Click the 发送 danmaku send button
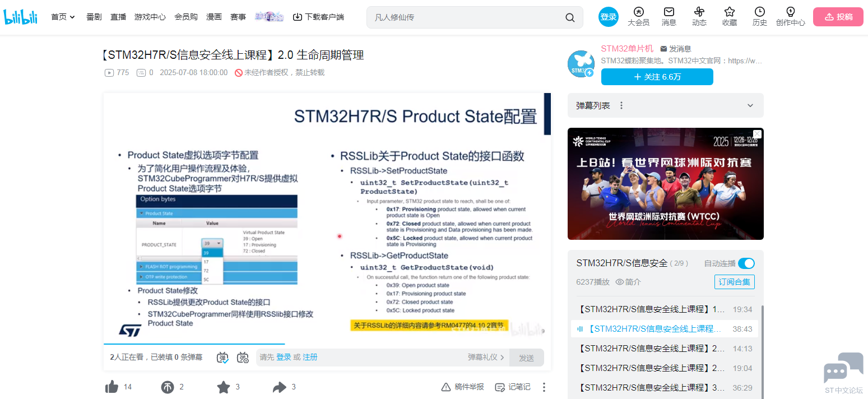This screenshot has width=868, height=399. click(x=526, y=358)
